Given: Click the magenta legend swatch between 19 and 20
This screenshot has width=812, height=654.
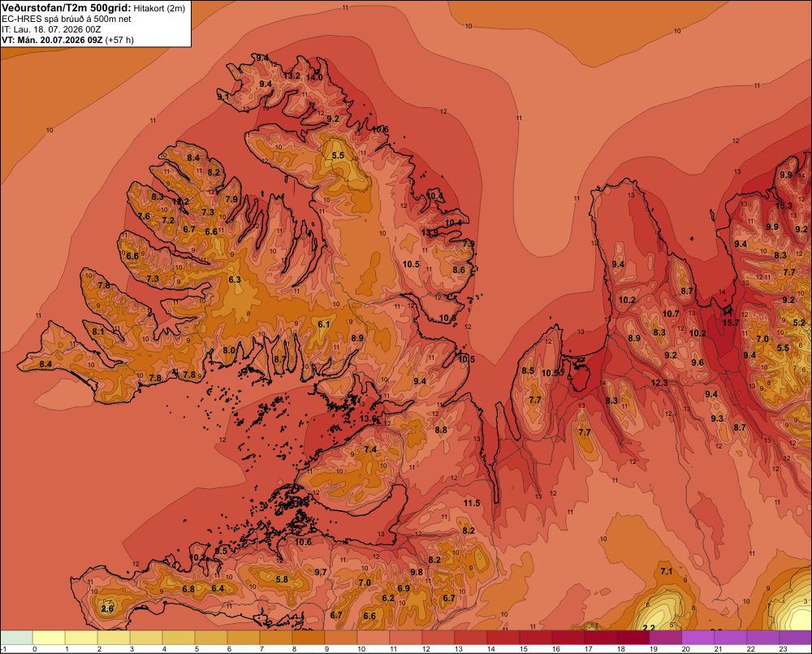Looking at the screenshot, I should click(x=666, y=638).
